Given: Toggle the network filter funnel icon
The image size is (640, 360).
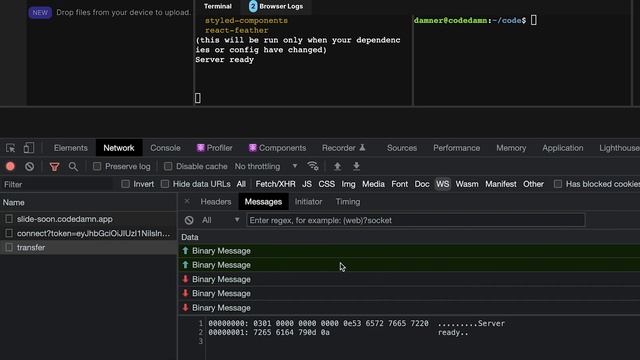Looking at the screenshot, I should (x=54, y=167).
